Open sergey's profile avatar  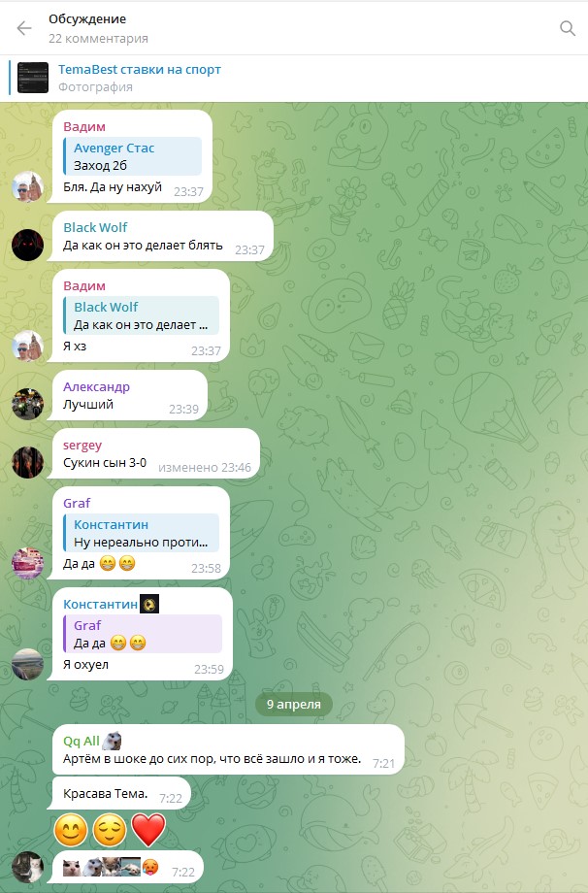[x=28, y=462]
